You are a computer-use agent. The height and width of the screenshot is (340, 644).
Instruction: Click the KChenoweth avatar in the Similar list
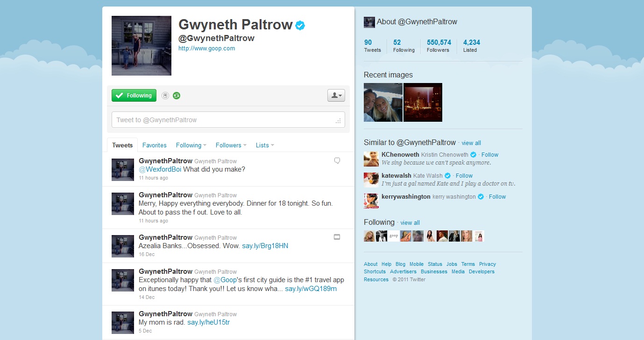pyautogui.click(x=371, y=159)
